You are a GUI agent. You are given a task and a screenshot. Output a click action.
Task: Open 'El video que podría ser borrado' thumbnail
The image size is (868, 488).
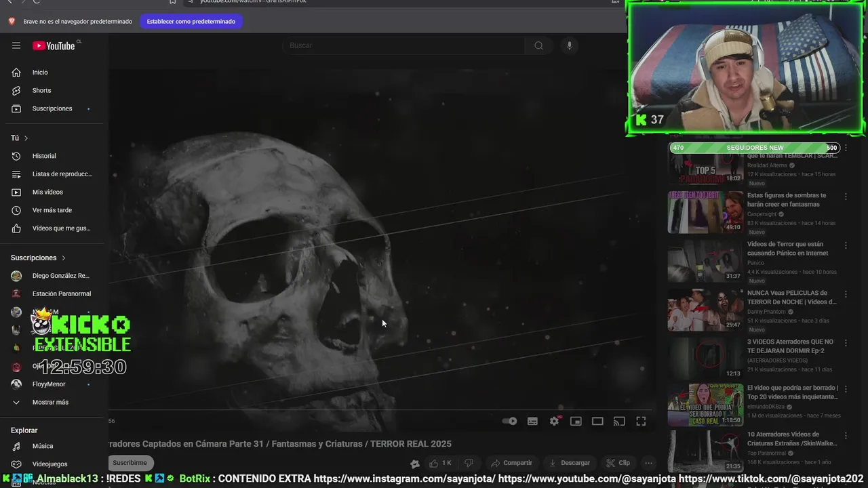tap(705, 405)
